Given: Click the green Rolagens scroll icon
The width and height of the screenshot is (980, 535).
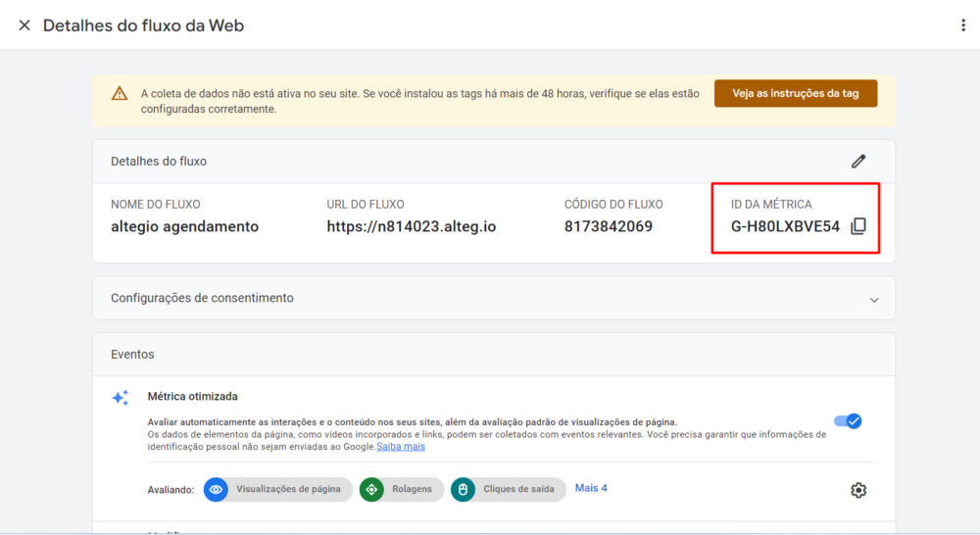Looking at the screenshot, I should pos(371,490).
